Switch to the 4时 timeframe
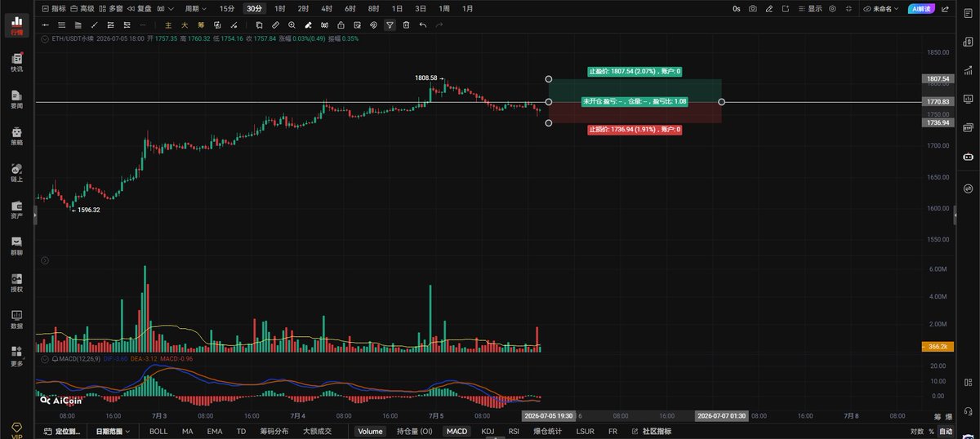 pyautogui.click(x=327, y=9)
